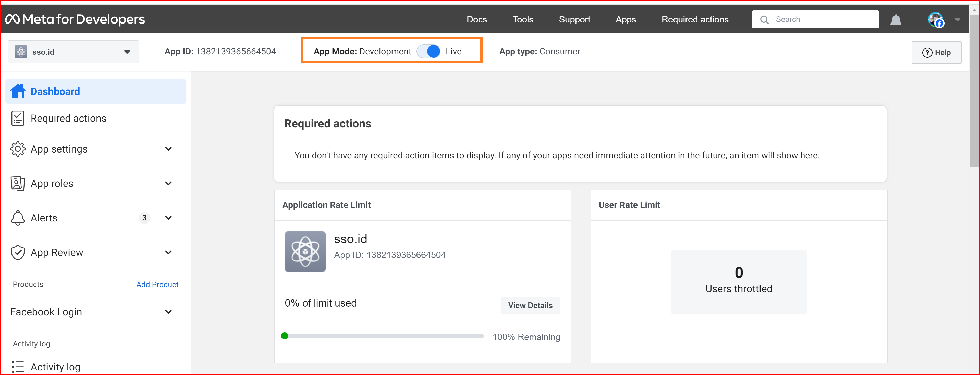Screen dimensions: 980x375
Task: Click into the Search field
Action: click(815, 19)
